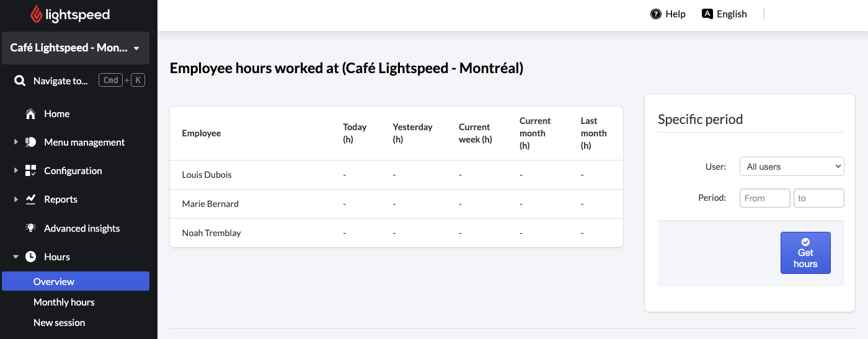
Task: Click the search magnifier icon
Action: [x=20, y=81]
